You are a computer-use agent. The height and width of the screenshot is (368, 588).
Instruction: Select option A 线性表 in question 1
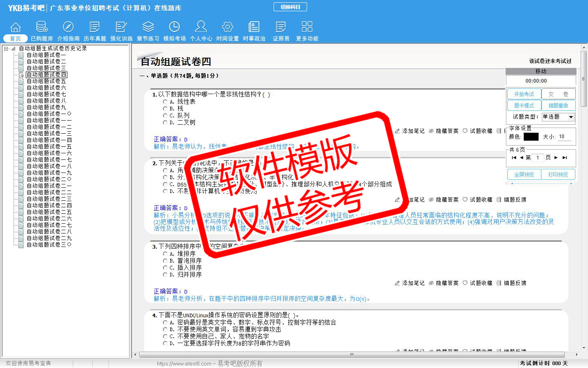[x=165, y=102]
